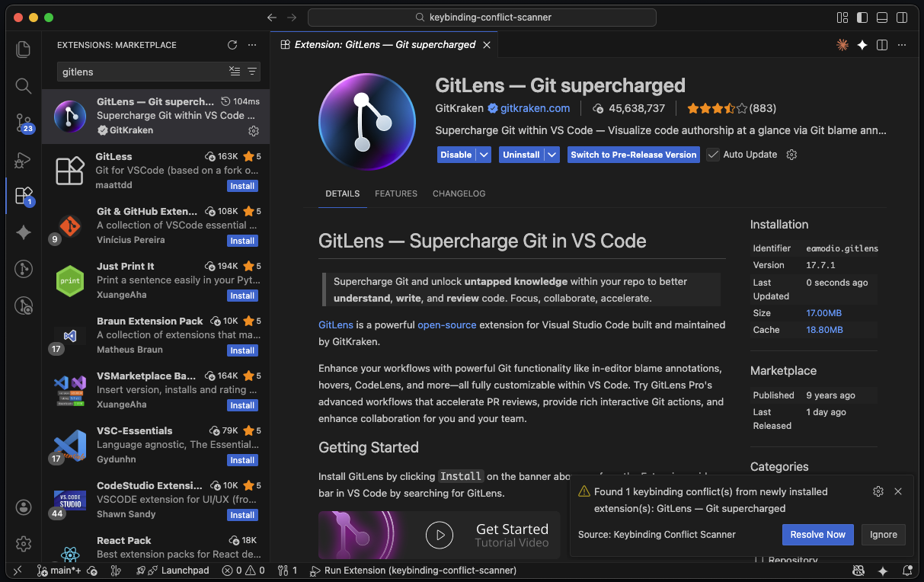Viewport: 924px width, 582px height.
Task: Close the Extension: GitLens editor tab
Action: pos(487,45)
